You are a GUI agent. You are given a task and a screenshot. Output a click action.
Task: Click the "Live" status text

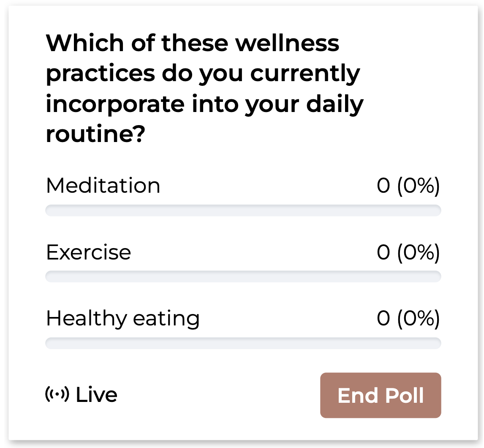click(x=96, y=395)
